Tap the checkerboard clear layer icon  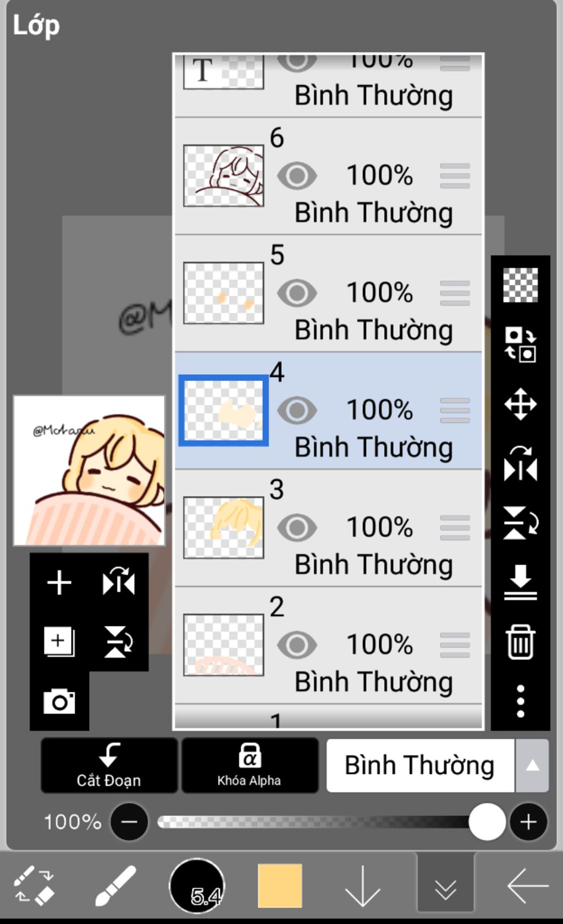[x=520, y=285]
